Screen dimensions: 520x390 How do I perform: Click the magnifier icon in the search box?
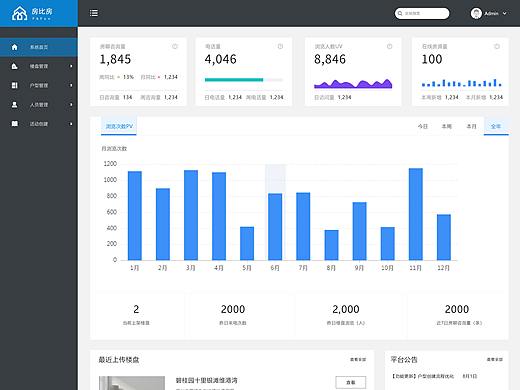pos(400,13)
